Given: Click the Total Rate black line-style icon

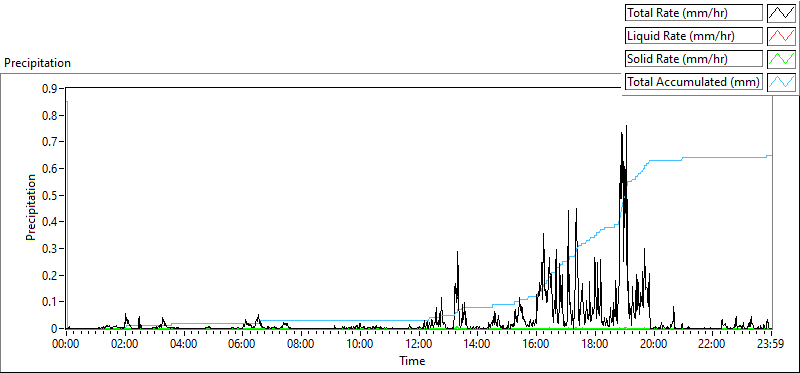Looking at the screenshot, I should point(782,13).
